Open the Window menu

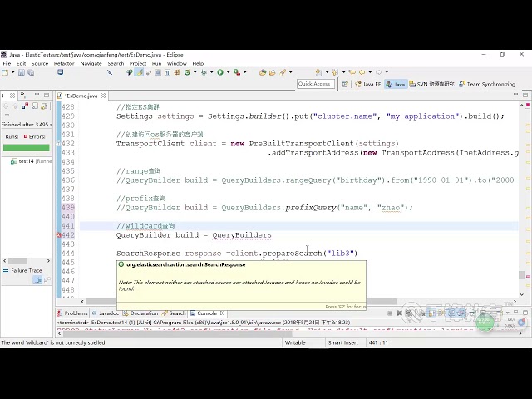click(x=177, y=63)
